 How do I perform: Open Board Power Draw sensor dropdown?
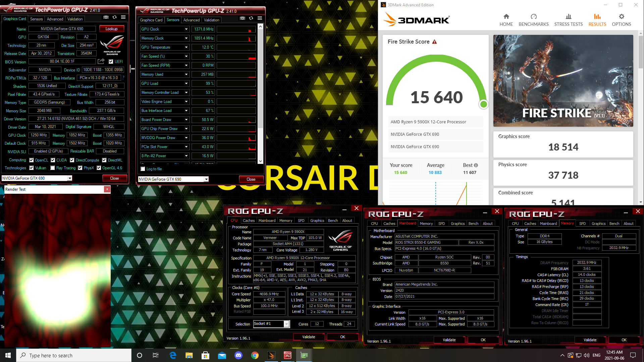(x=186, y=120)
